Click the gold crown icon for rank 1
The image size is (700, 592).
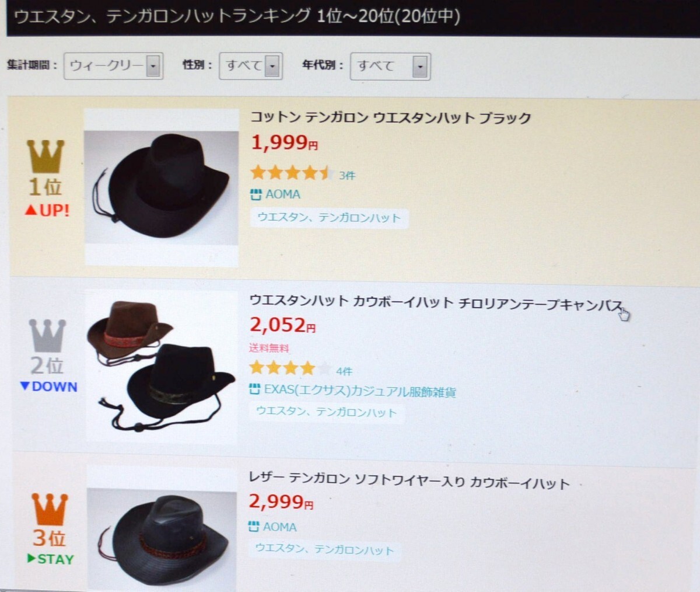pos(45,156)
